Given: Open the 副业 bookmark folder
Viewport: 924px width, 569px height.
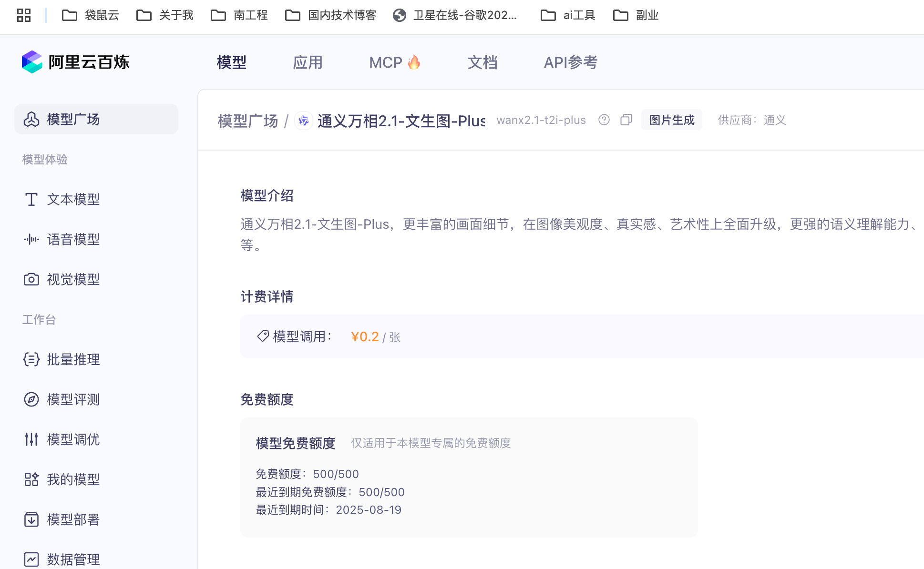Looking at the screenshot, I should click(x=636, y=15).
